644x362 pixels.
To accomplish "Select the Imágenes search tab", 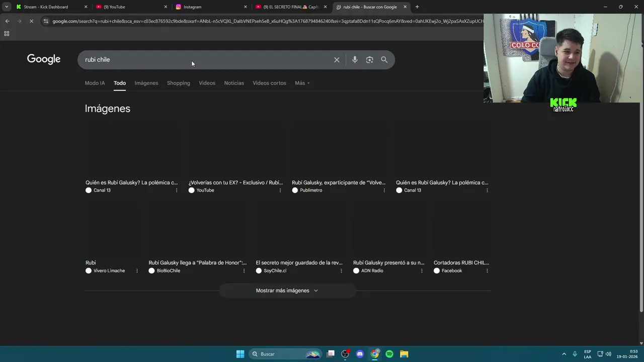I will [x=146, y=83].
